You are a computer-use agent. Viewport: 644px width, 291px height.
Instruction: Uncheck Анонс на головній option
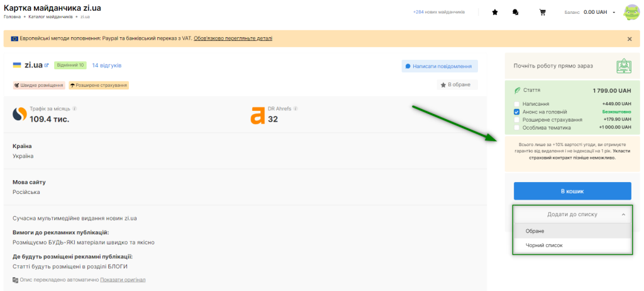pyautogui.click(x=516, y=111)
